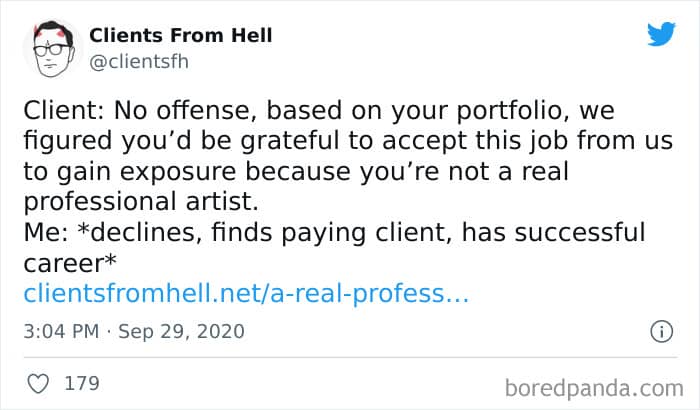Viewport: 700px width, 410px height.
Task: Click the word 'portfolio' in the tweet
Action: (x=509, y=111)
